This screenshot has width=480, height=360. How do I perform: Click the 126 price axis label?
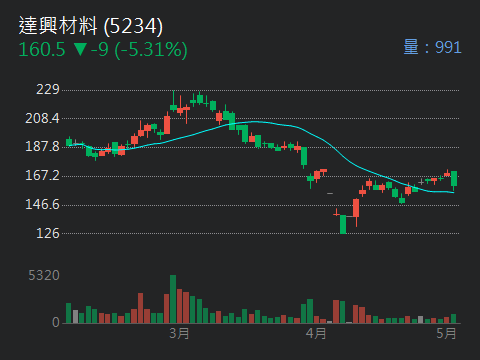[48, 233]
